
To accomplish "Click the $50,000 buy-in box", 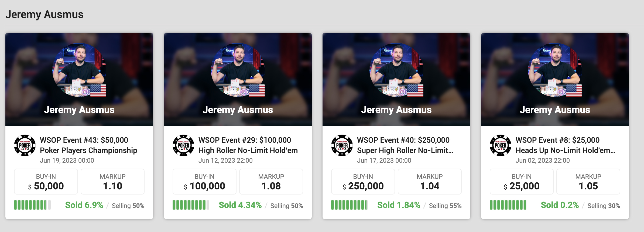I will [46, 182].
